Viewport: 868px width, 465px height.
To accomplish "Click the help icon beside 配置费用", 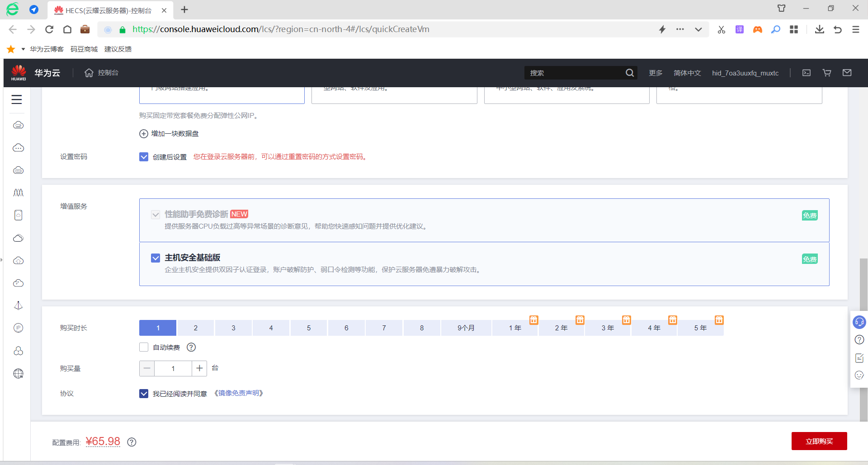I will 132,442.
